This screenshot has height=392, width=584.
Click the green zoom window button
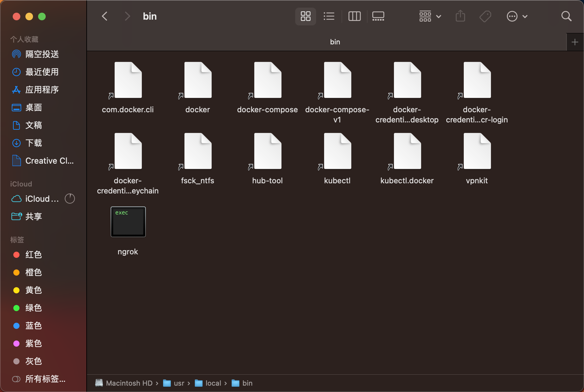coord(42,16)
